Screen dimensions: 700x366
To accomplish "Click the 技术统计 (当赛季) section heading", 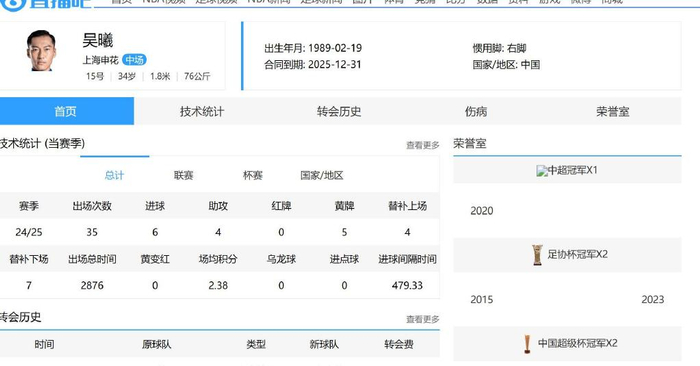I will [x=42, y=144].
